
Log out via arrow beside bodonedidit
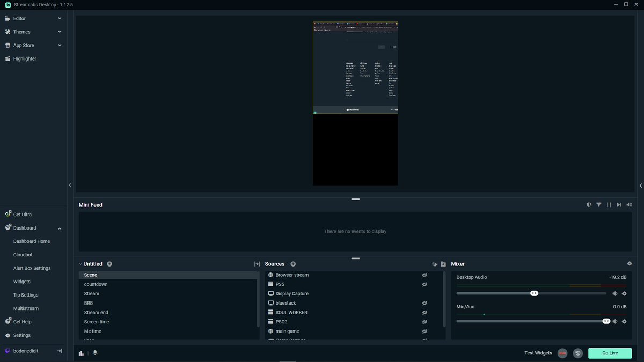point(60,351)
